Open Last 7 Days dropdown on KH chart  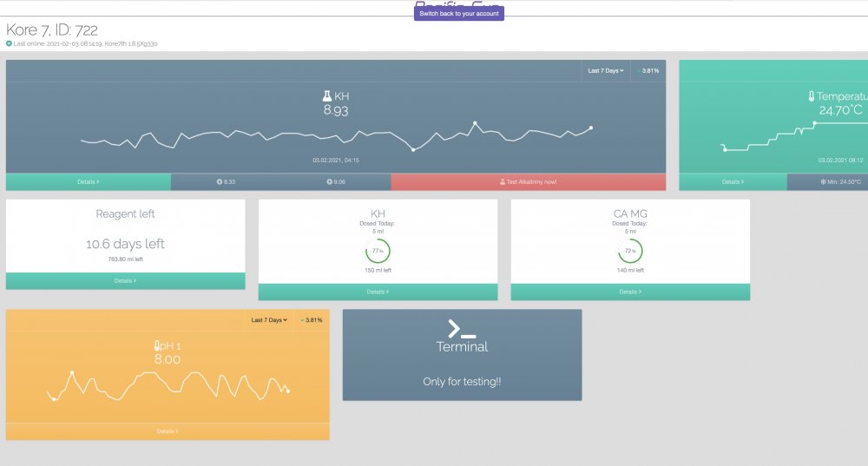pos(605,70)
